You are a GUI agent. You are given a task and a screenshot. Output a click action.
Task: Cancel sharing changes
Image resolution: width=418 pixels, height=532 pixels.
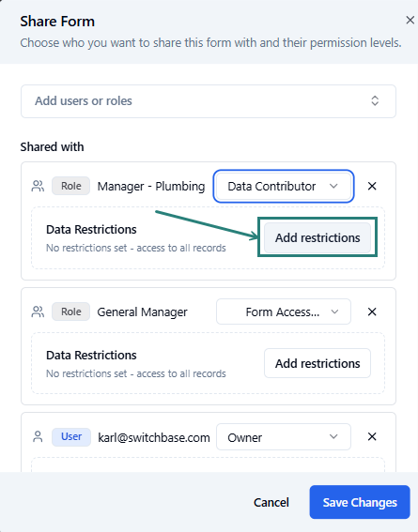[x=271, y=502]
